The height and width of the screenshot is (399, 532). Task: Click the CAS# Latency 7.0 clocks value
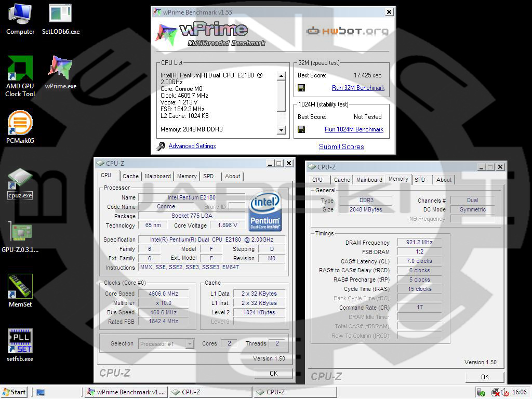[419, 261]
